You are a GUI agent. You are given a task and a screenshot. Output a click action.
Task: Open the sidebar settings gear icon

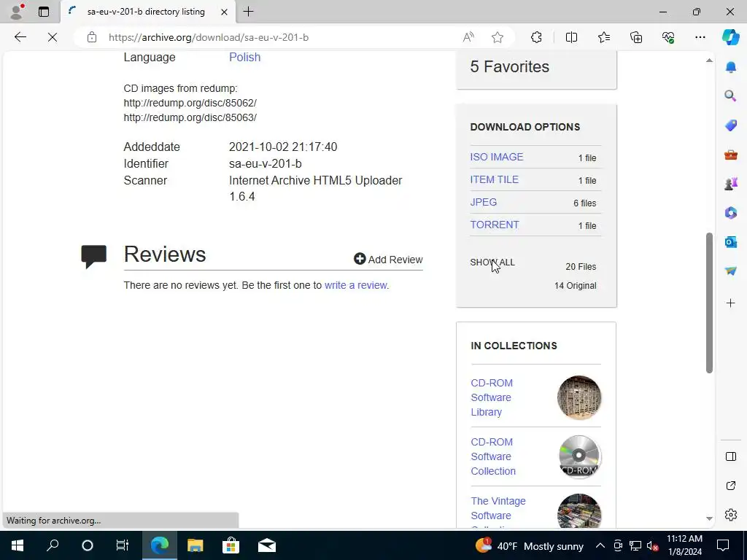731,515
